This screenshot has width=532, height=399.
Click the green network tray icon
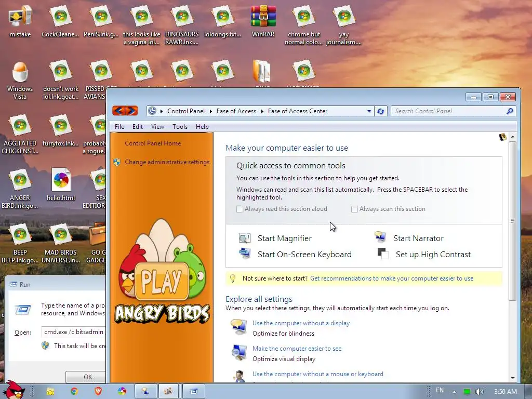point(467,392)
